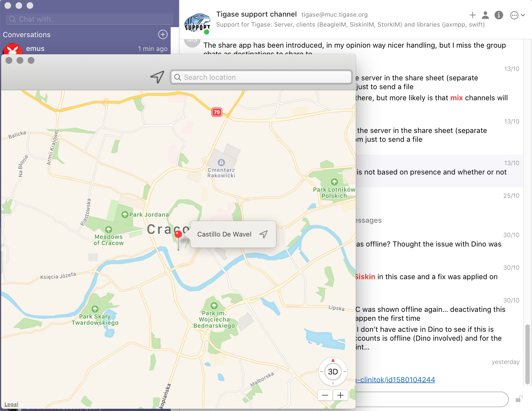Click the channel description text in header
532x411 pixels.
[350, 25]
